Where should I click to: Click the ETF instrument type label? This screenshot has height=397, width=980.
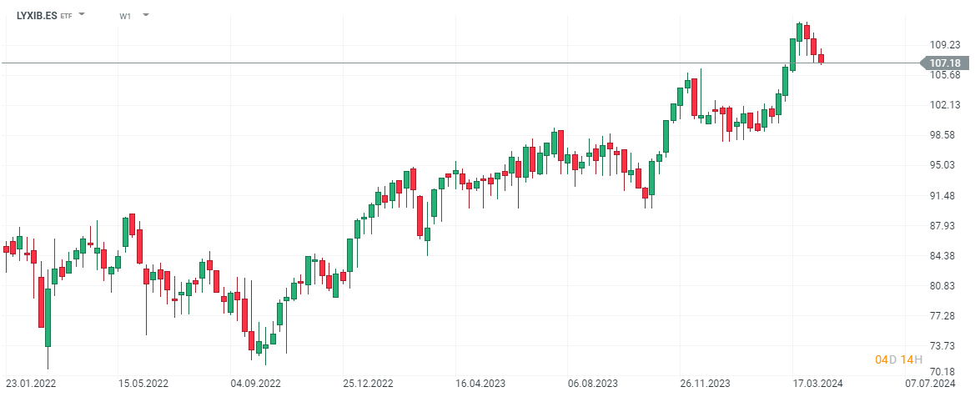(x=67, y=16)
